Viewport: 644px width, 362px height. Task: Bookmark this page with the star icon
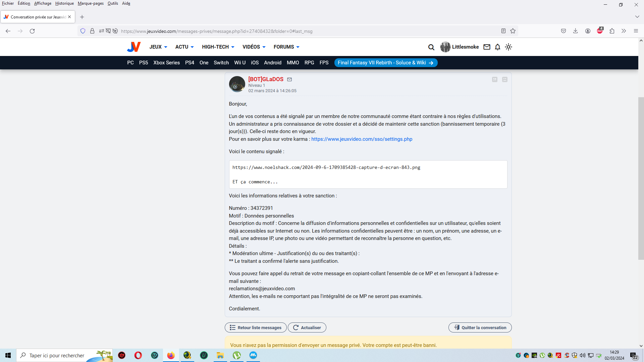[x=513, y=31]
